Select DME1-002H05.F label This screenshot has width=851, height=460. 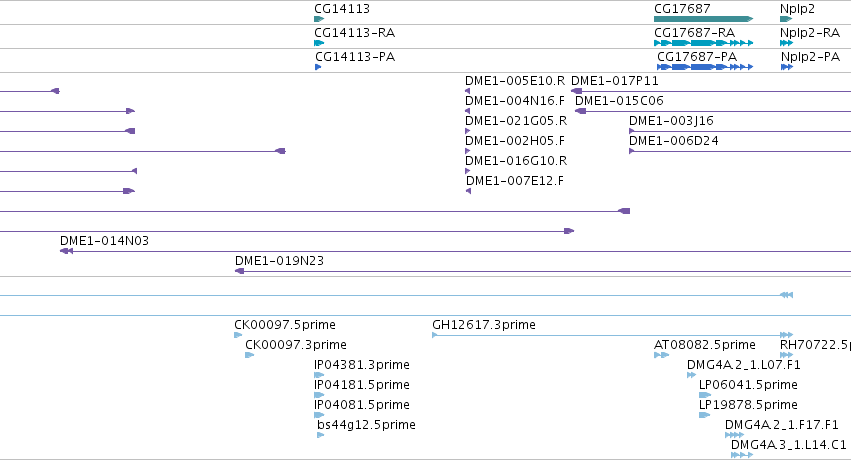(515, 140)
